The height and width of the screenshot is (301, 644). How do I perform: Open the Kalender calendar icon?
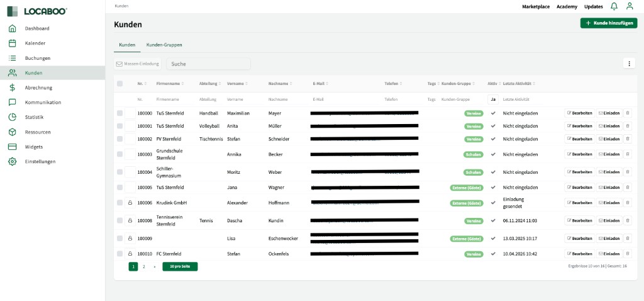click(13, 43)
